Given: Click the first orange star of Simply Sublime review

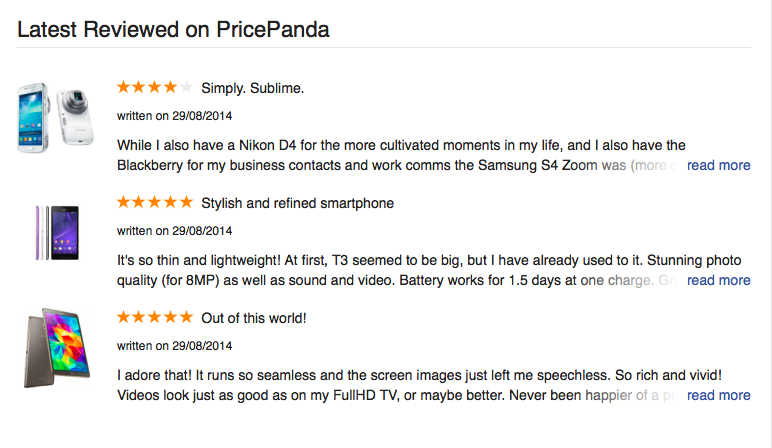Looking at the screenshot, I should pos(124,88).
